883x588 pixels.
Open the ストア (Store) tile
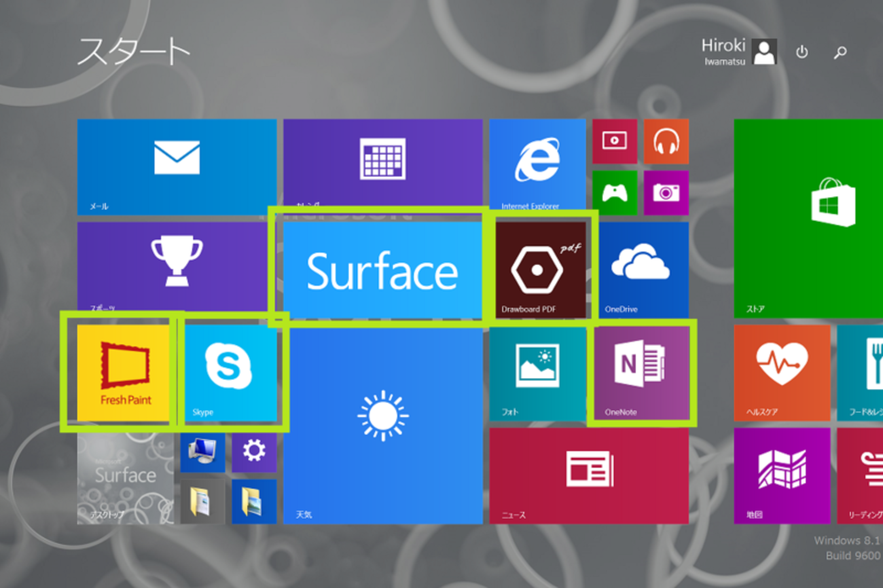(808, 219)
